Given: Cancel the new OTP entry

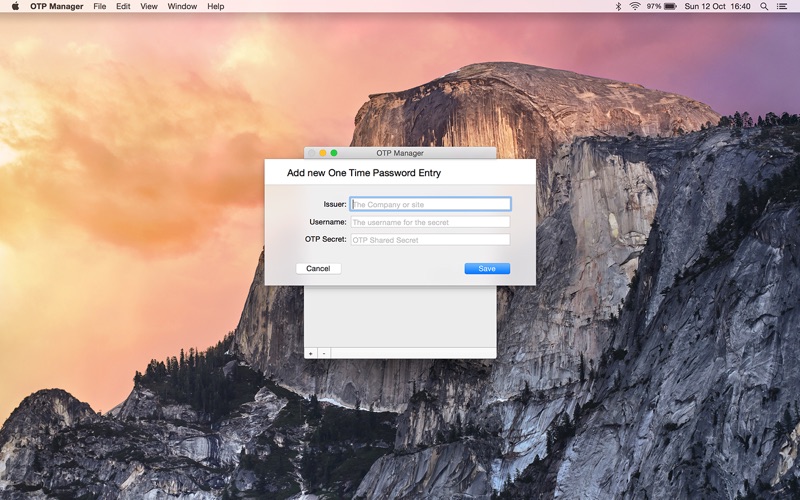Looking at the screenshot, I should tap(318, 268).
